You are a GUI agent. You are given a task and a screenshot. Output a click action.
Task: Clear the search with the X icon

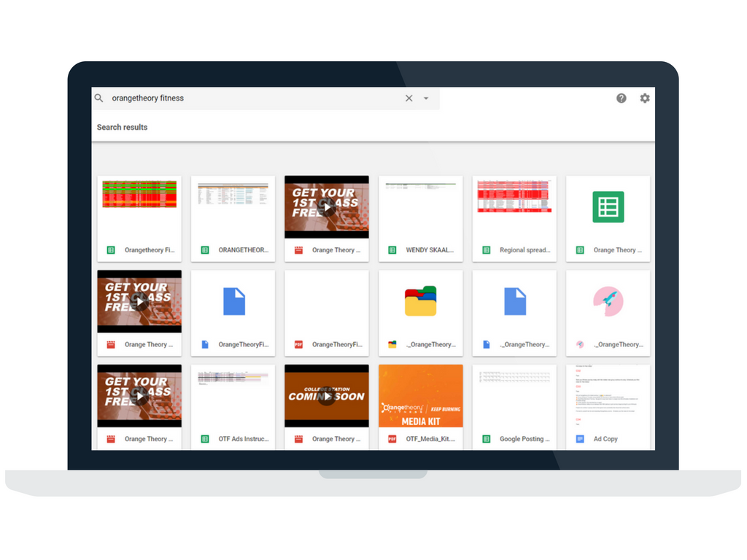pos(409,98)
